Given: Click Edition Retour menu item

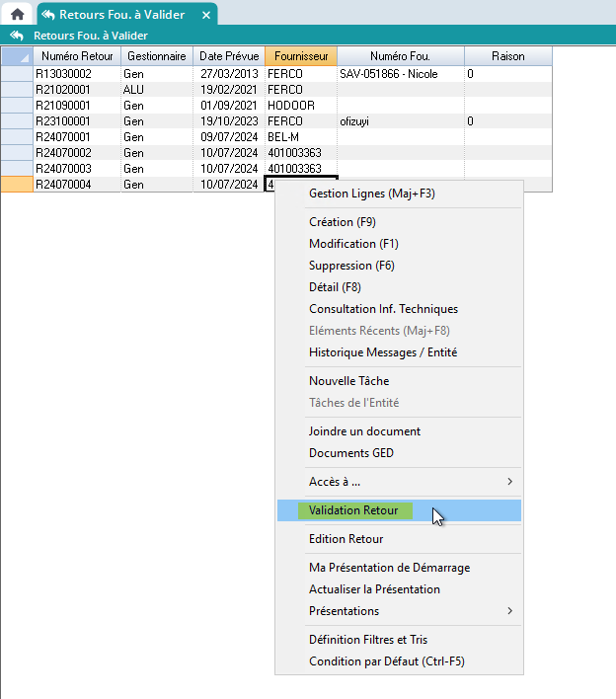Looking at the screenshot, I should (x=346, y=539).
